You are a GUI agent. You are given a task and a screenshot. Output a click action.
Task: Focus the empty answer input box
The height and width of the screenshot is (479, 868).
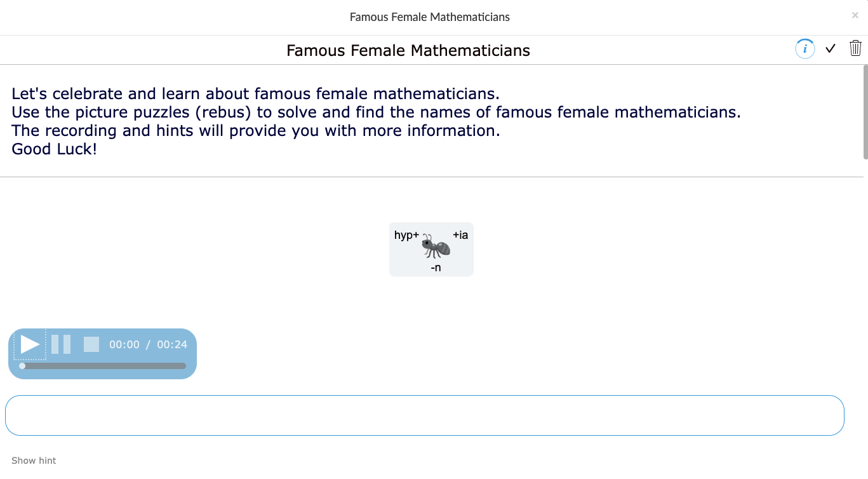pos(424,415)
